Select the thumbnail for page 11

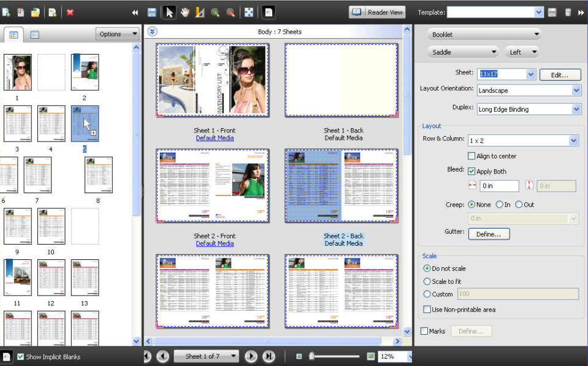[x=17, y=278]
